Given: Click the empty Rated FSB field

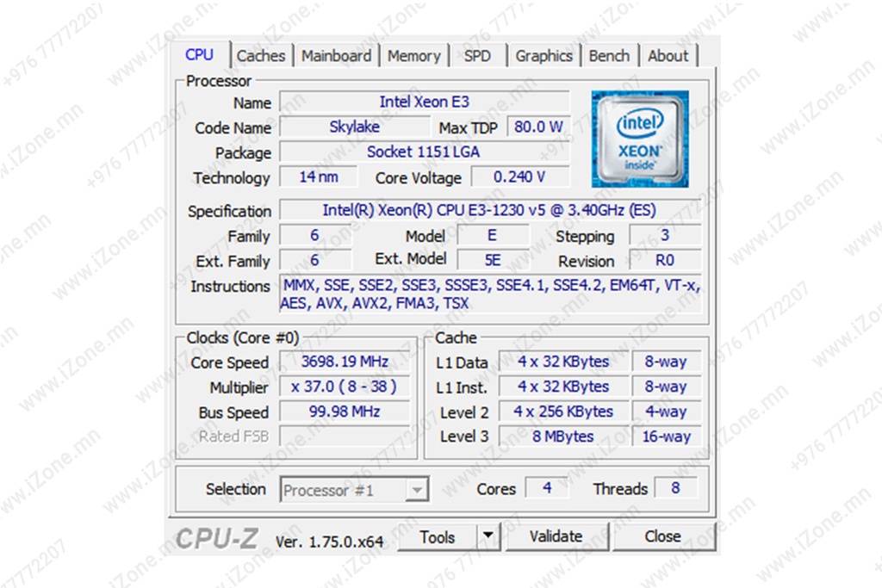Looking at the screenshot, I should pos(345,436).
